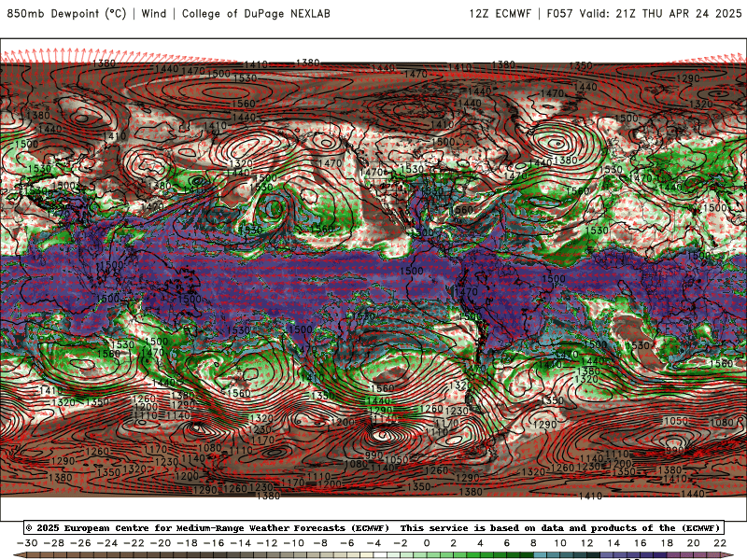Click the ECMWF copyright notice text
747x560 pixels.
[207, 527]
